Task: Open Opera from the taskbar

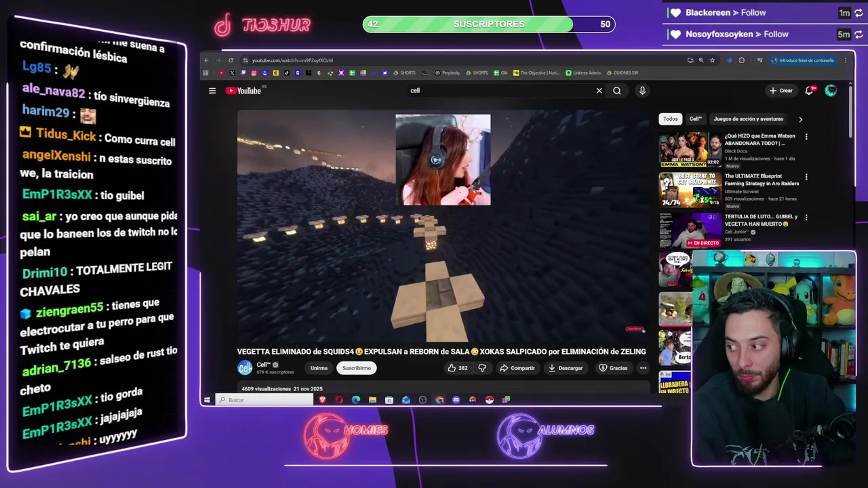Action: [339, 400]
